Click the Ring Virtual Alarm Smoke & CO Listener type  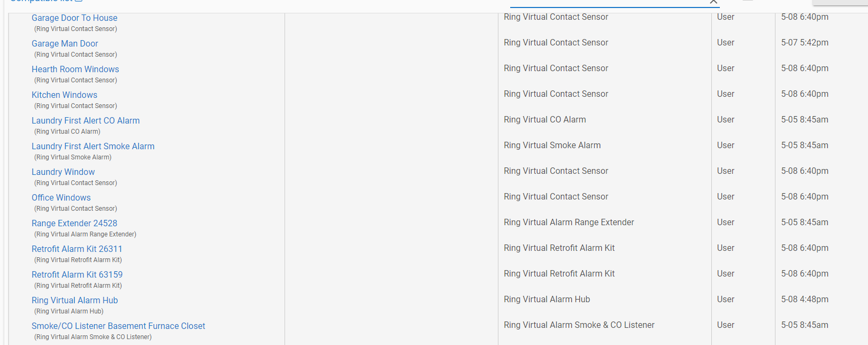coord(579,325)
